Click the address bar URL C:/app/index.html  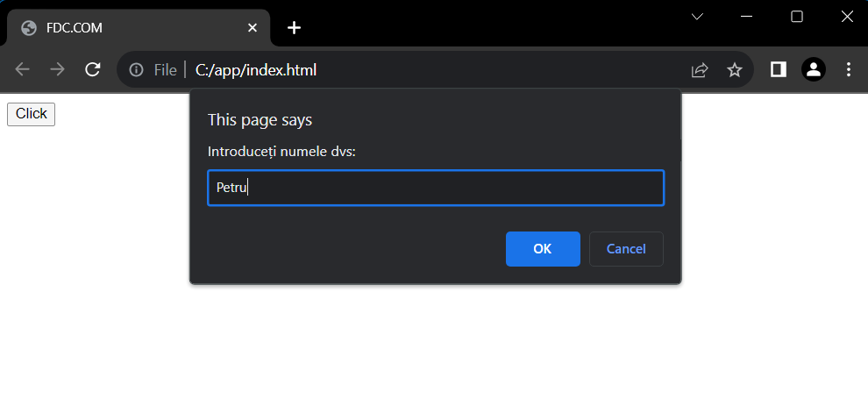coord(256,70)
